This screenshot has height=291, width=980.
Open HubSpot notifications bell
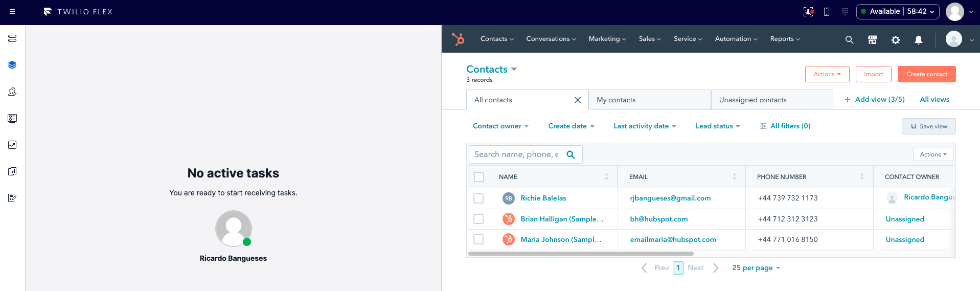pyautogui.click(x=919, y=39)
